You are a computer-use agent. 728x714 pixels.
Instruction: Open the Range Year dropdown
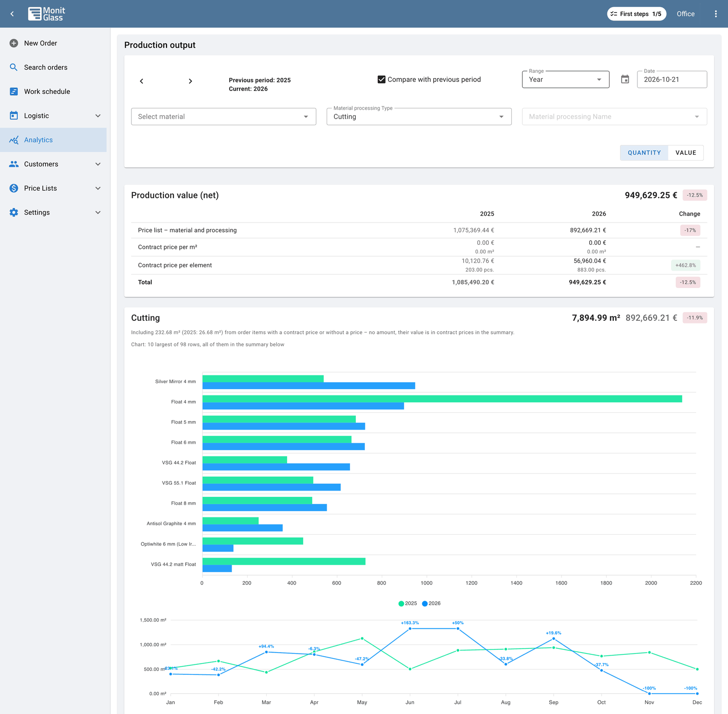(566, 79)
